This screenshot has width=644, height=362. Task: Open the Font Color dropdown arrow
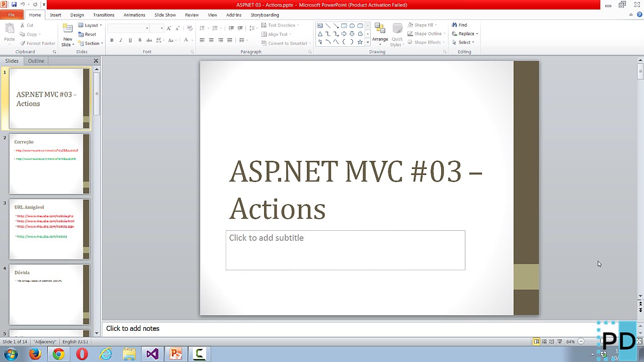192,40
